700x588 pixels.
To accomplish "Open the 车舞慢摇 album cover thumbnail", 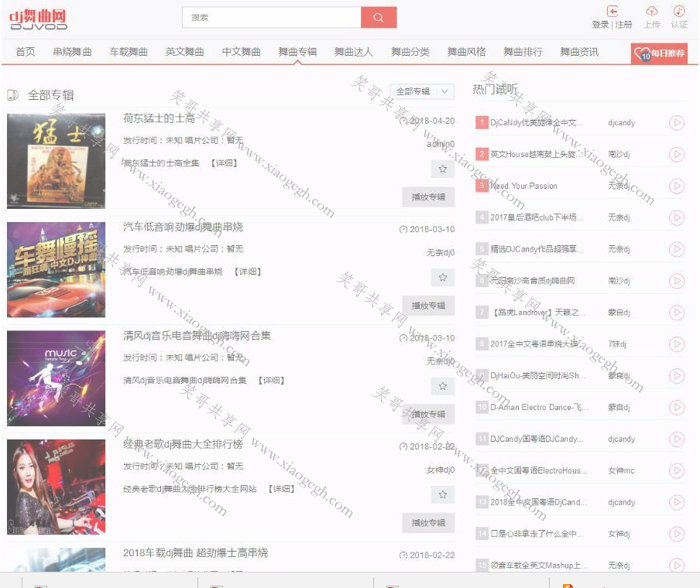I will coord(57,269).
